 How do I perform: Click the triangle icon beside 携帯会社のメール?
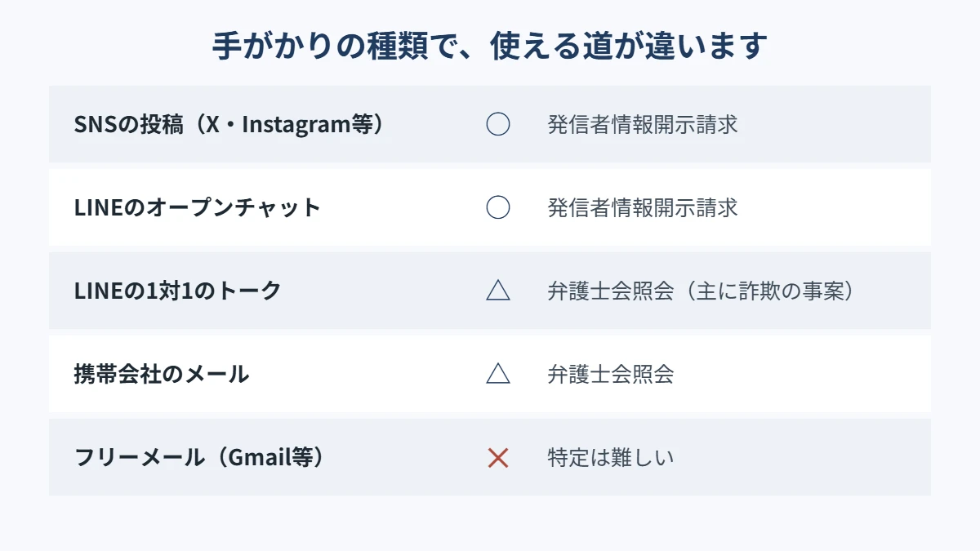pyautogui.click(x=498, y=373)
